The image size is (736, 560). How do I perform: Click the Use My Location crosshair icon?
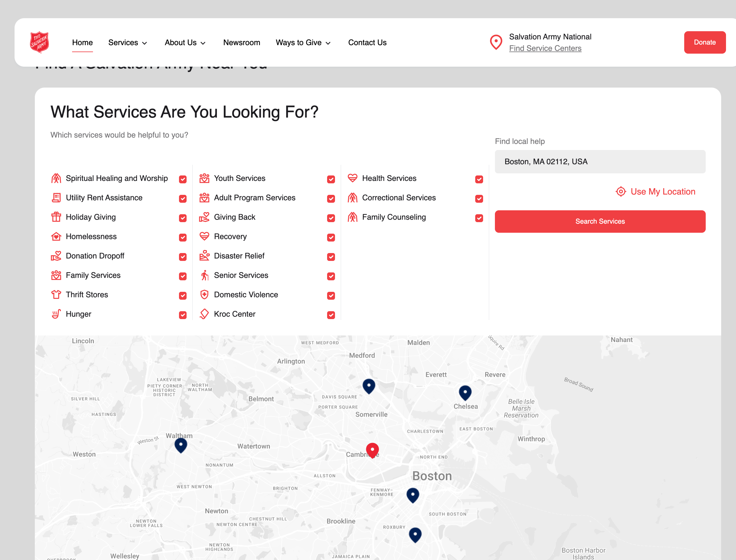620,191
